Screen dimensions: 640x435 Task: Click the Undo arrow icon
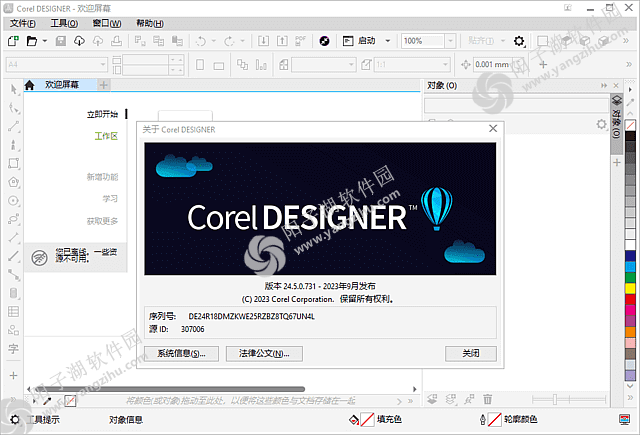coord(201,41)
